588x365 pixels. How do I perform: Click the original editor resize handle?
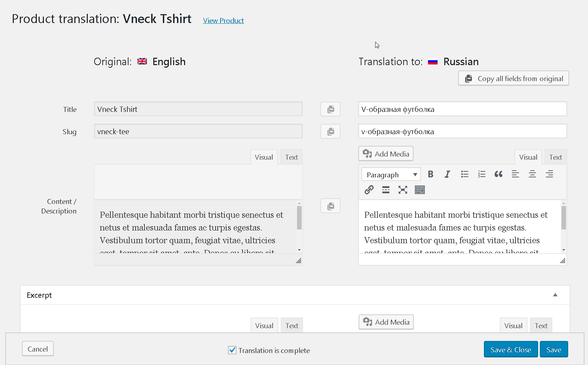pos(298,261)
